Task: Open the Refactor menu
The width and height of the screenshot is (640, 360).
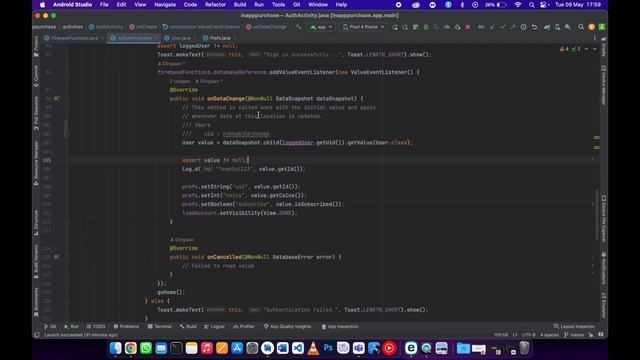Action: click(215, 5)
